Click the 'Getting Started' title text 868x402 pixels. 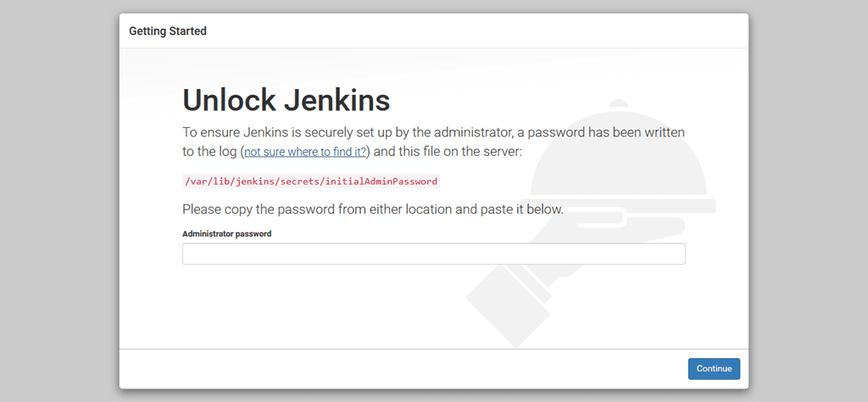point(168,31)
